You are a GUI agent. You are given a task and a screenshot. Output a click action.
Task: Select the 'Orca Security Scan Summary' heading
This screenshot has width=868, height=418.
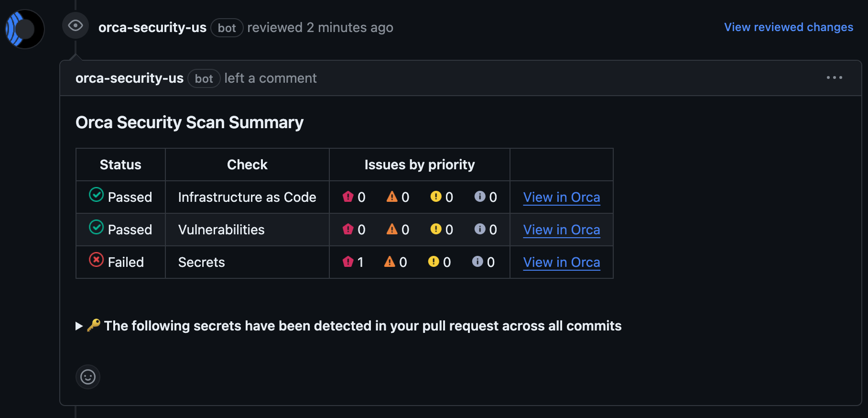[x=190, y=122]
